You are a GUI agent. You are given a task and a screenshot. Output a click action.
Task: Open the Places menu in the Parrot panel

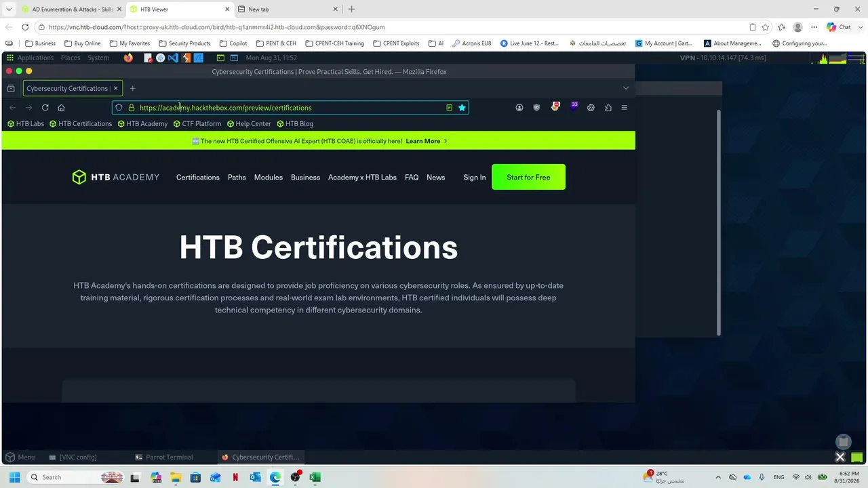coord(71,58)
